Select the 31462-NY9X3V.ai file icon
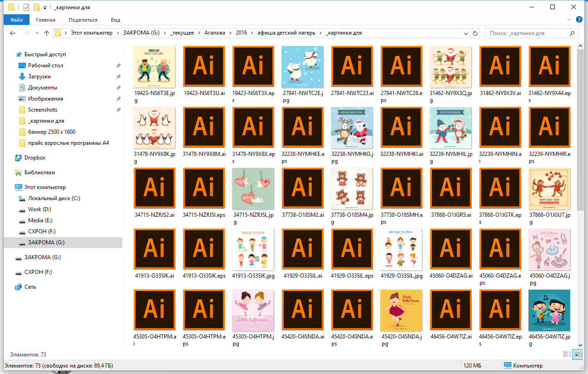588x374 pixels. (x=500, y=67)
